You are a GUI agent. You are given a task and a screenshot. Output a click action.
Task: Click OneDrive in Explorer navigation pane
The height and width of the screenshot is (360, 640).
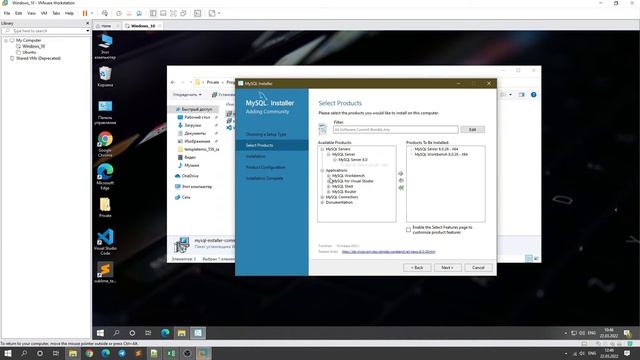click(190, 176)
